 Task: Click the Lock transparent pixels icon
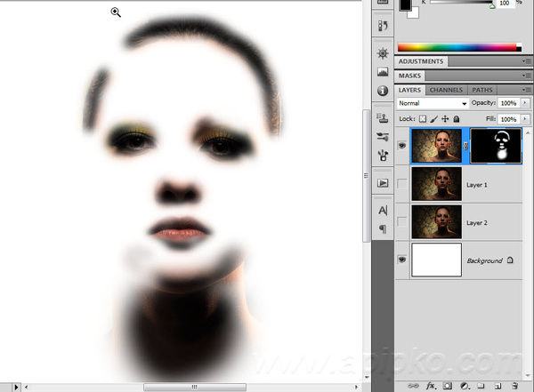(422, 119)
